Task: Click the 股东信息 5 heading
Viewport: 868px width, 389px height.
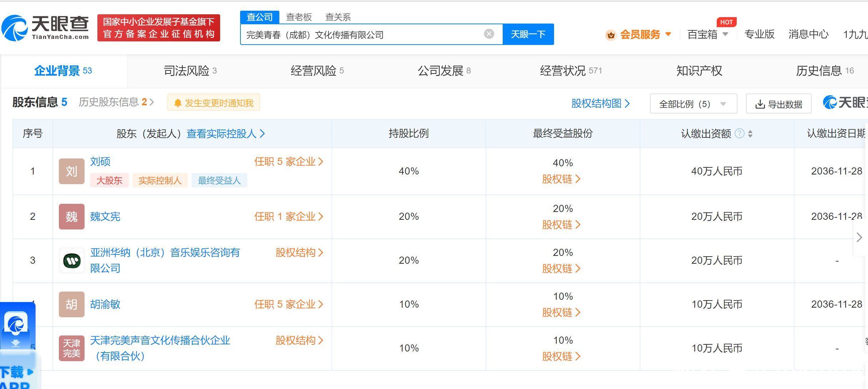Action: point(40,102)
